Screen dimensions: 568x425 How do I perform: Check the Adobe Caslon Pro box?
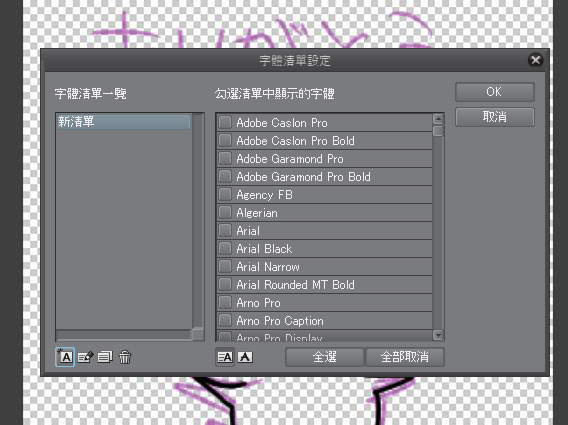click(x=225, y=122)
